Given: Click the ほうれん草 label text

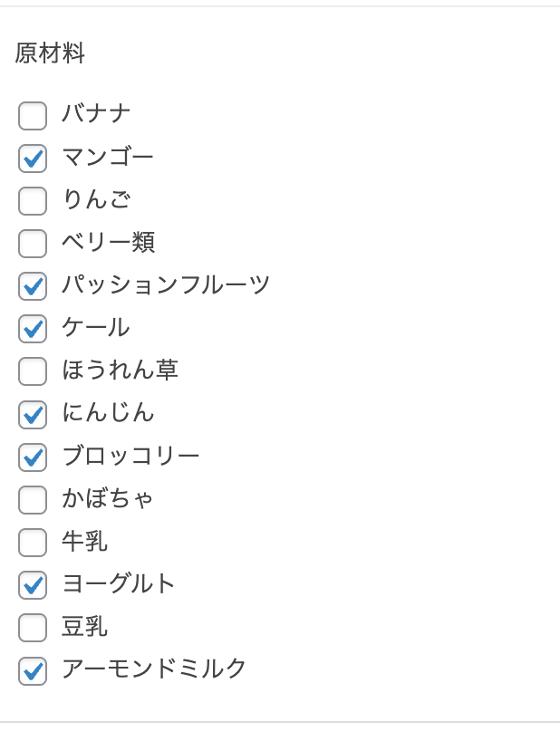Looking at the screenshot, I should coord(120,370).
